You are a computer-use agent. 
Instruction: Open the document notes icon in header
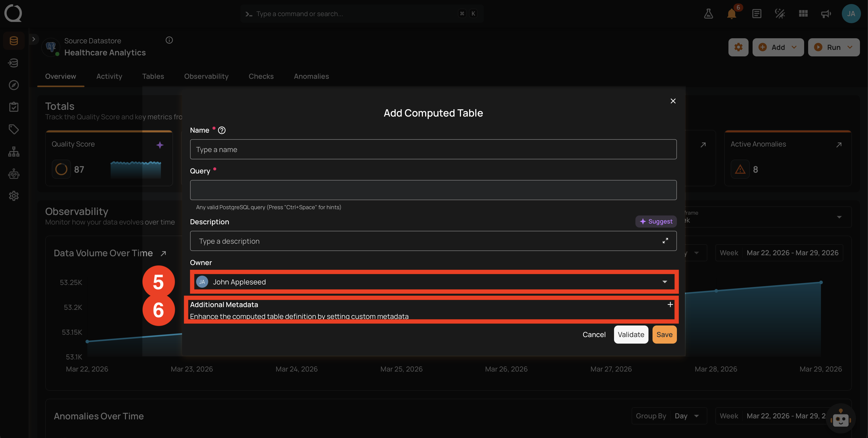click(756, 14)
